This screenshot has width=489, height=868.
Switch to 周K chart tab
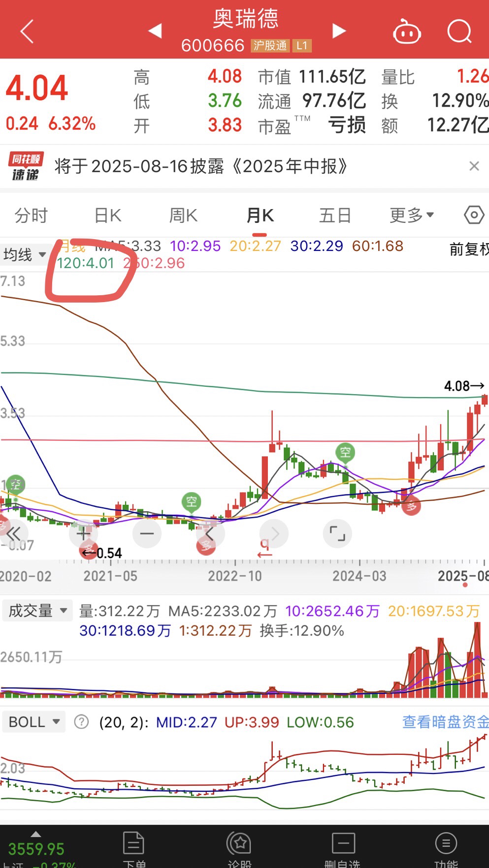coord(183,216)
